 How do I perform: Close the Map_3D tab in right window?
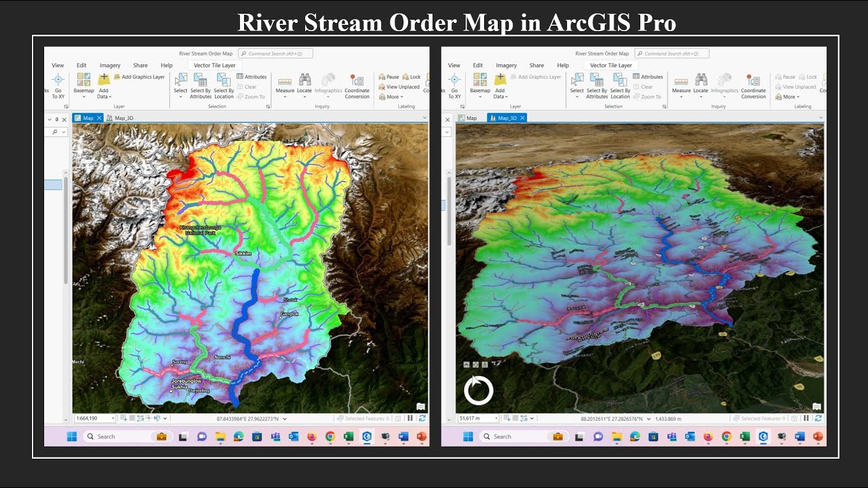521,118
